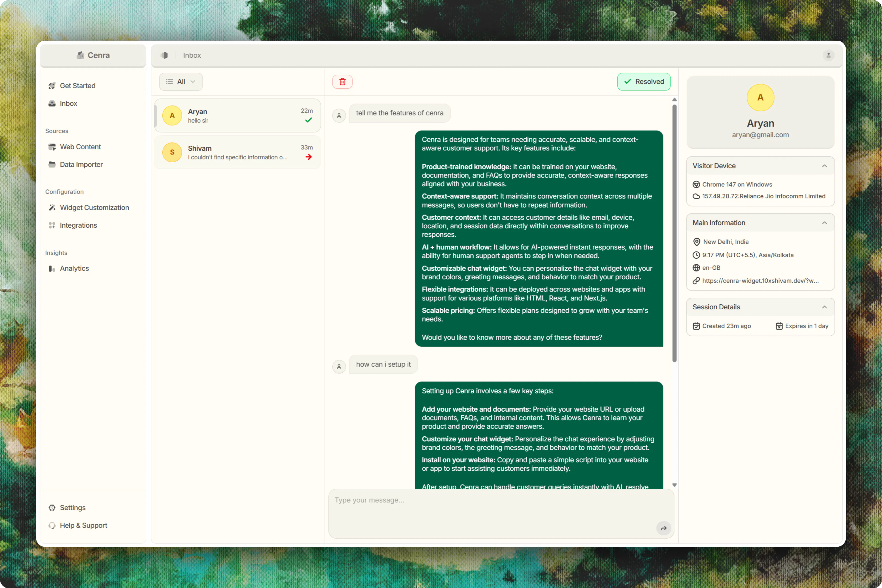Click the aryan@gmail.com email text
This screenshot has width=882, height=588.
760,135
